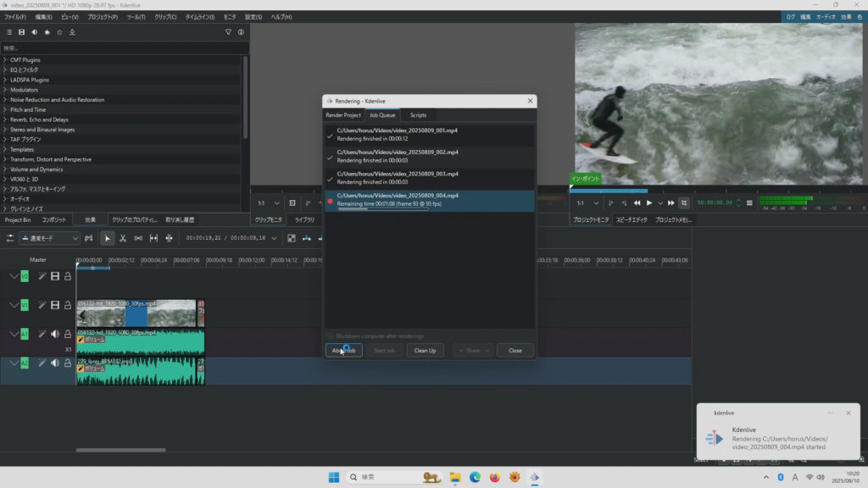
Task: Abort the current rendering job
Action: (343, 350)
